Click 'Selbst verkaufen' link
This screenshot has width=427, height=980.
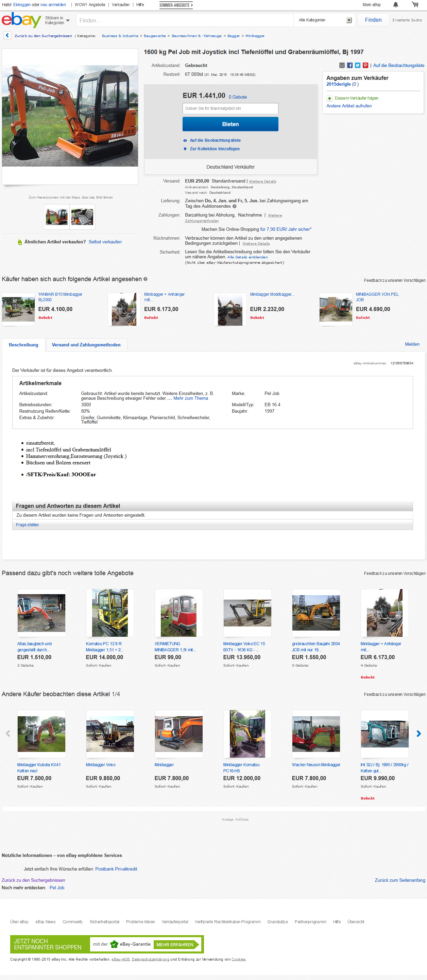[x=105, y=242]
